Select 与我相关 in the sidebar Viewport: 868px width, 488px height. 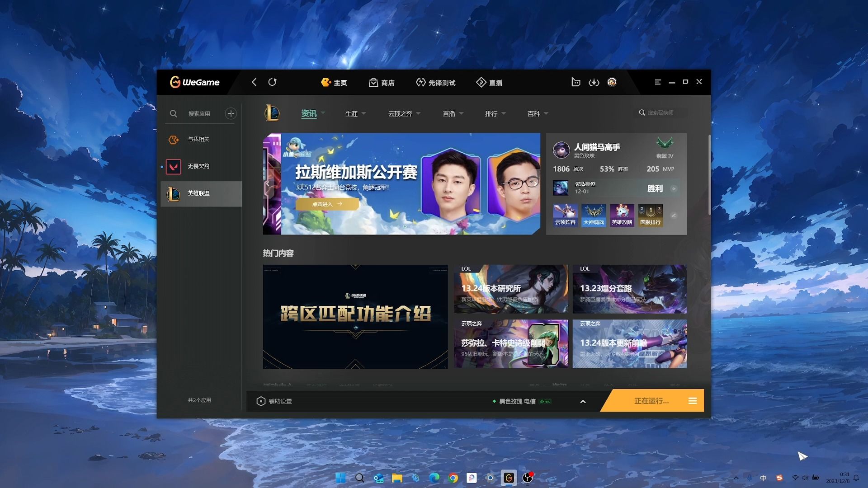(x=201, y=139)
